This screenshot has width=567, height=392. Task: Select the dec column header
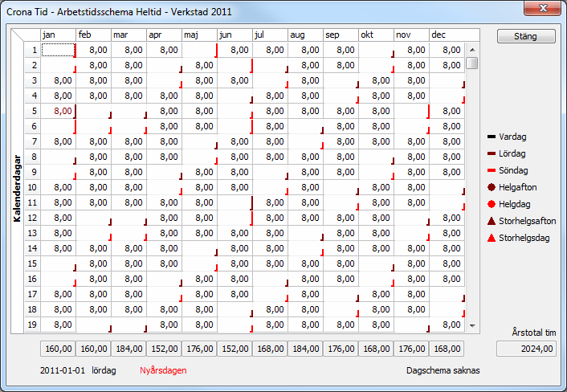coord(455,35)
